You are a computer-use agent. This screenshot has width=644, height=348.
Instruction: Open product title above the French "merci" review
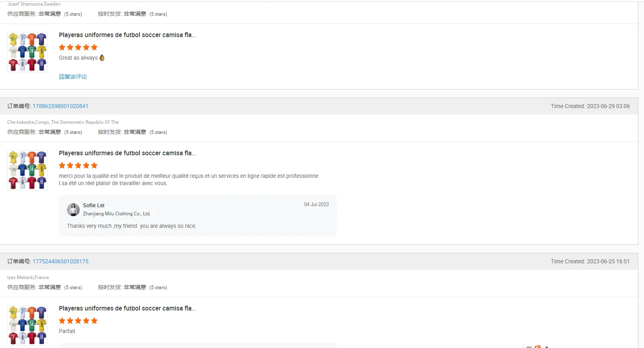click(127, 153)
